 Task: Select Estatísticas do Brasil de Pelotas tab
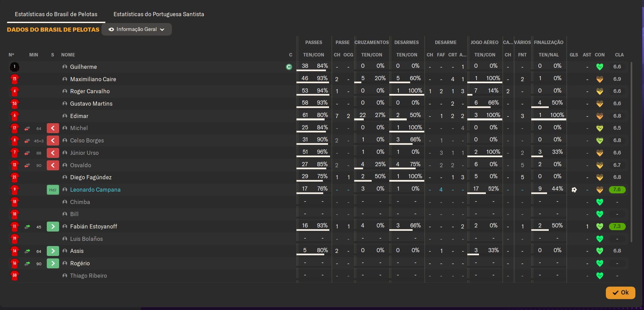56,14
